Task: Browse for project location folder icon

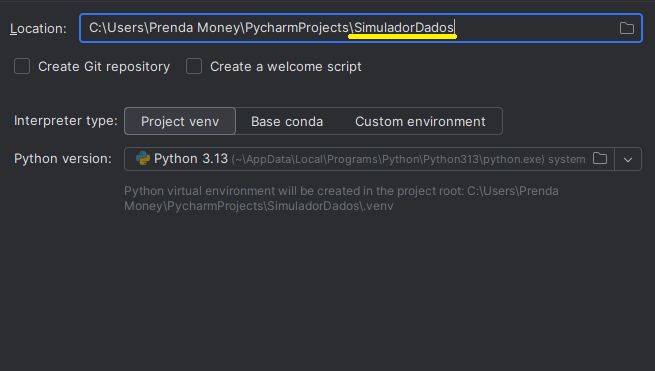Action: (x=627, y=28)
